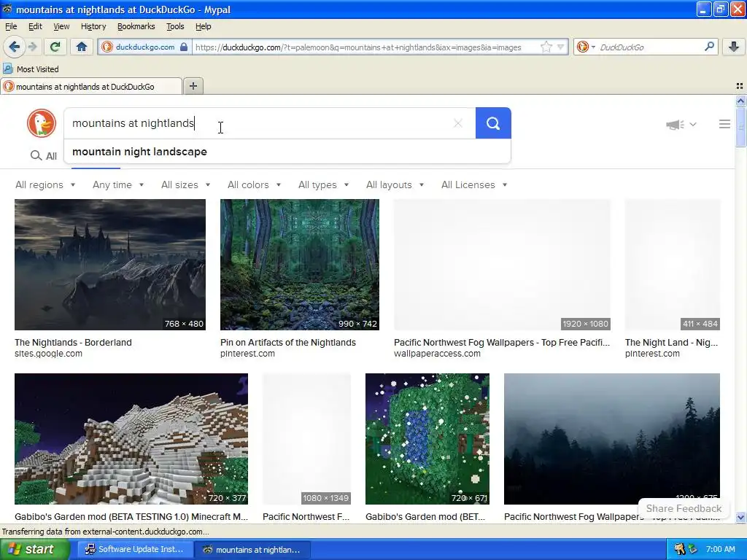The width and height of the screenshot is (747, 560).
Task: Click the duckduckgo.com site identity button
Action: (x=145, y=47)
